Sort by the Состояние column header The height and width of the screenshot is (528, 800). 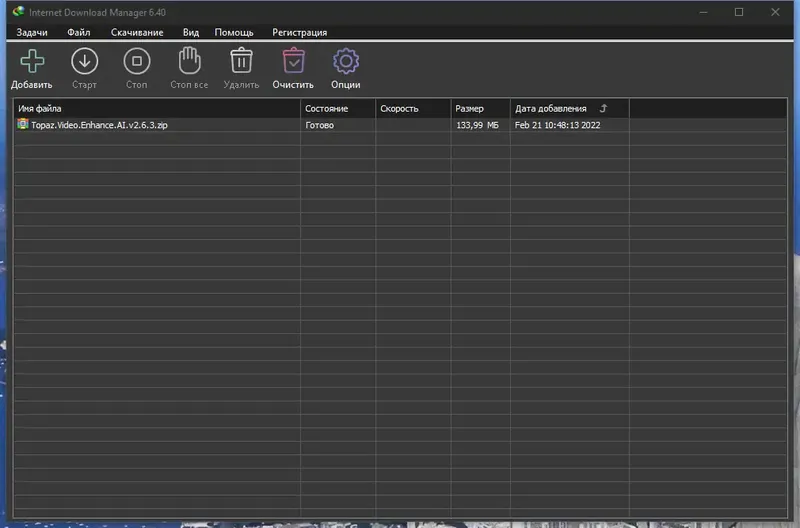(x=338, y=109)
